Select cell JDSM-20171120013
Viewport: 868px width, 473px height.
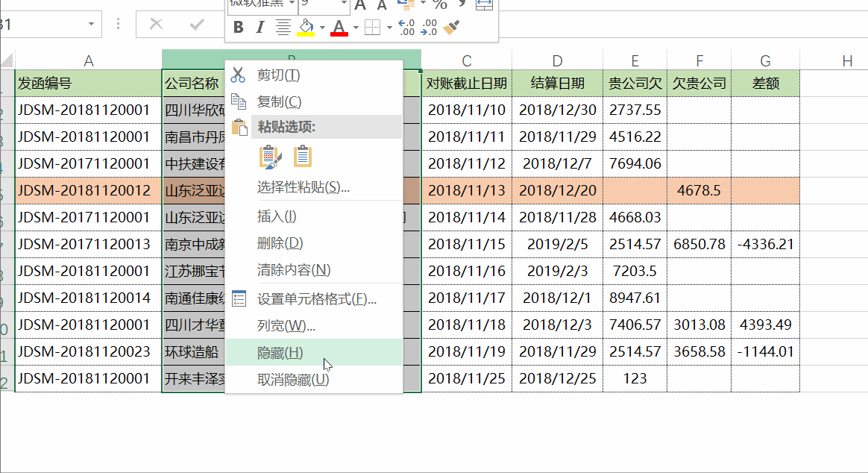[x=89, y=244]
